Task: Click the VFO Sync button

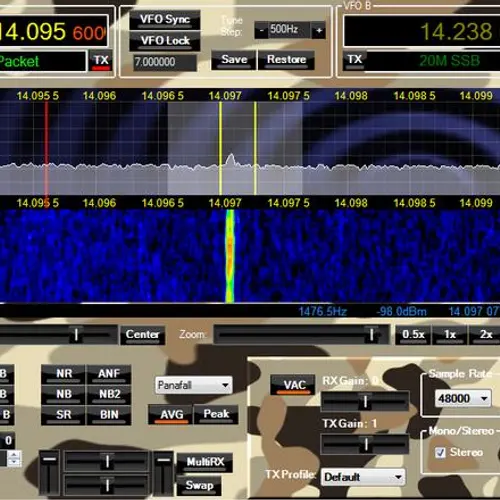Action: (165, 20)
